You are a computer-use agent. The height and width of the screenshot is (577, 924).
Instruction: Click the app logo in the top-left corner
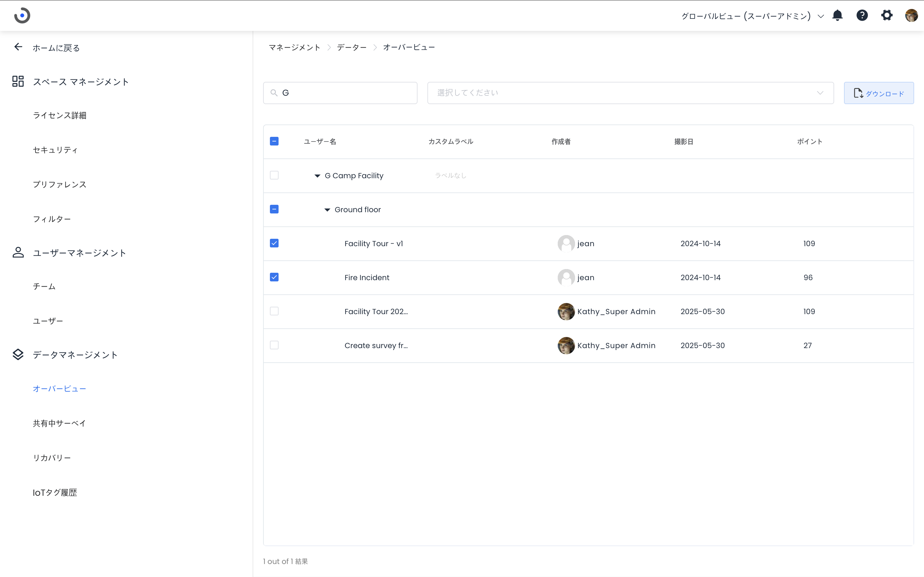coord(22,15)
